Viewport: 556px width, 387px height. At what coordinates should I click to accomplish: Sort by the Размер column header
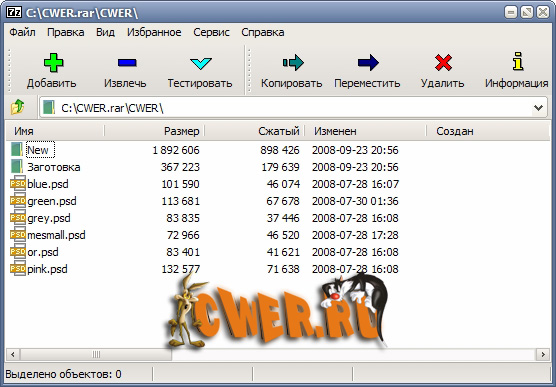click(155, 131)
